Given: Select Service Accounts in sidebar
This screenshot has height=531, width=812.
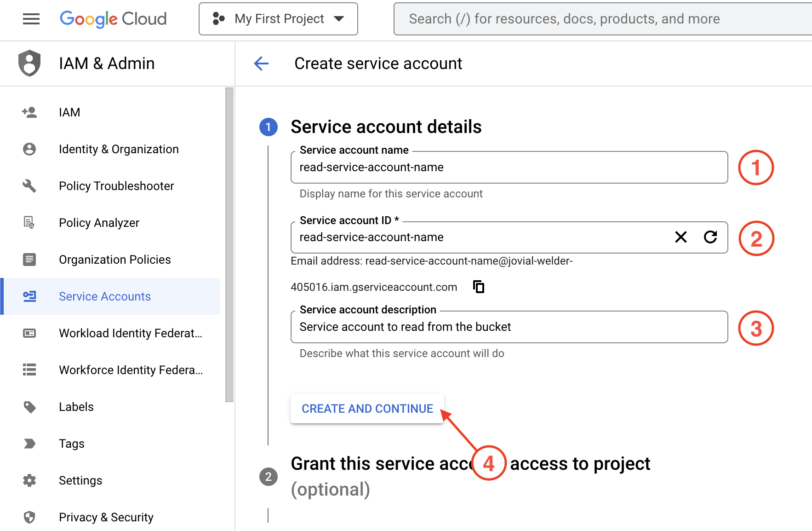Looking at the screenshot, I should 110,296.
